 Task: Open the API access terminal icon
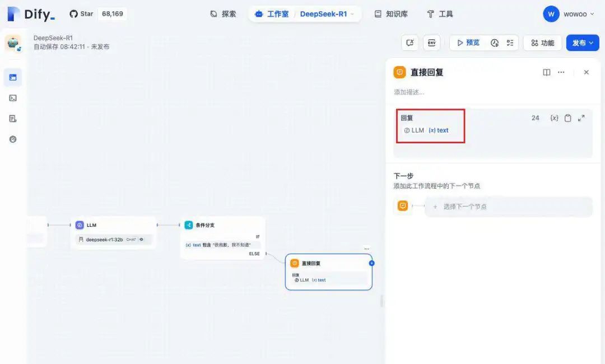(x=13, y=98)
